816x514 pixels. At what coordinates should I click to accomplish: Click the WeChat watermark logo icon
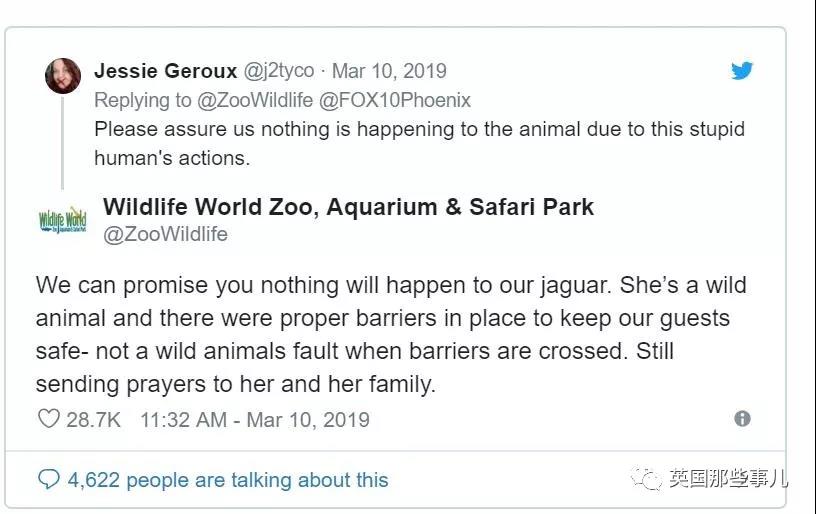point(651,479)
